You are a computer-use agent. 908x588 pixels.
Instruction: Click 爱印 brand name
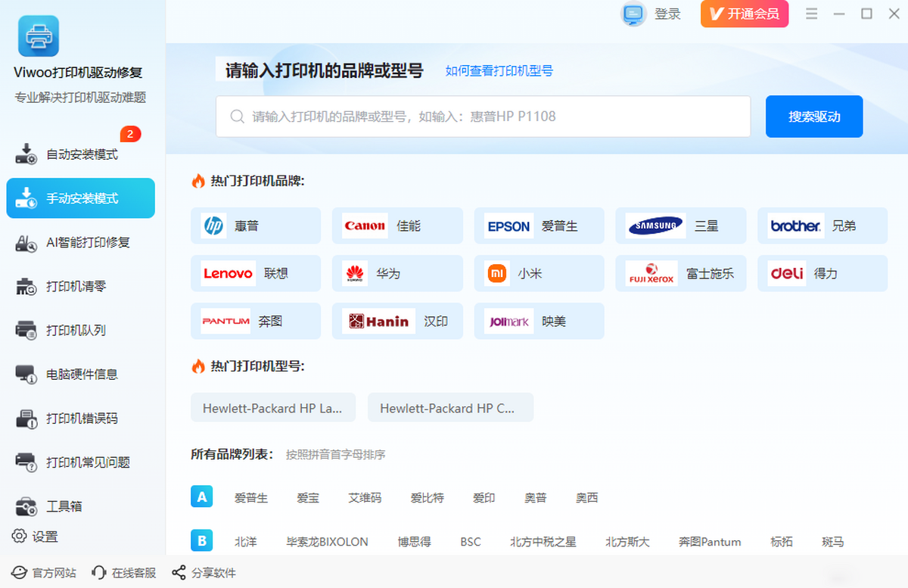click(x=484, y=498)
